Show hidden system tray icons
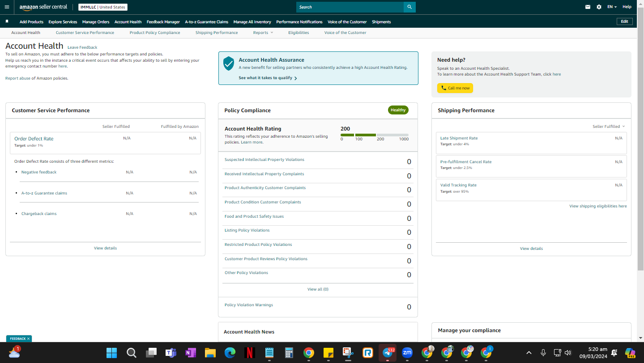644x363 pixels. [x=529, y=353]
